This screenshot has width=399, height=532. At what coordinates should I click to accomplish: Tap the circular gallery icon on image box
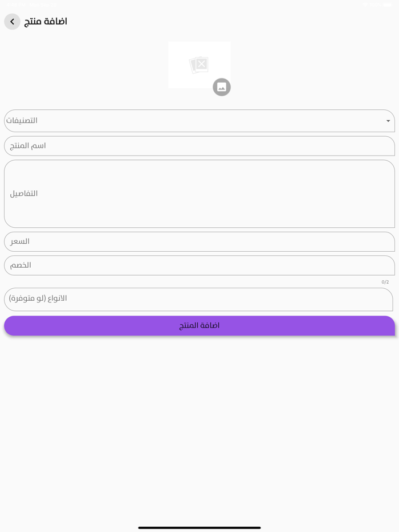click(222, 87)
